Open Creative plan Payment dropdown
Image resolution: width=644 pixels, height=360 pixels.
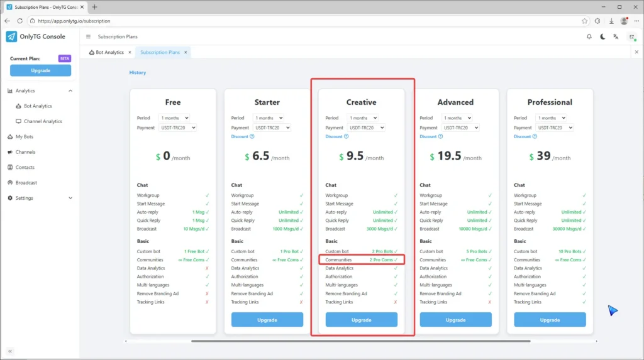click(x=366, y=128)
